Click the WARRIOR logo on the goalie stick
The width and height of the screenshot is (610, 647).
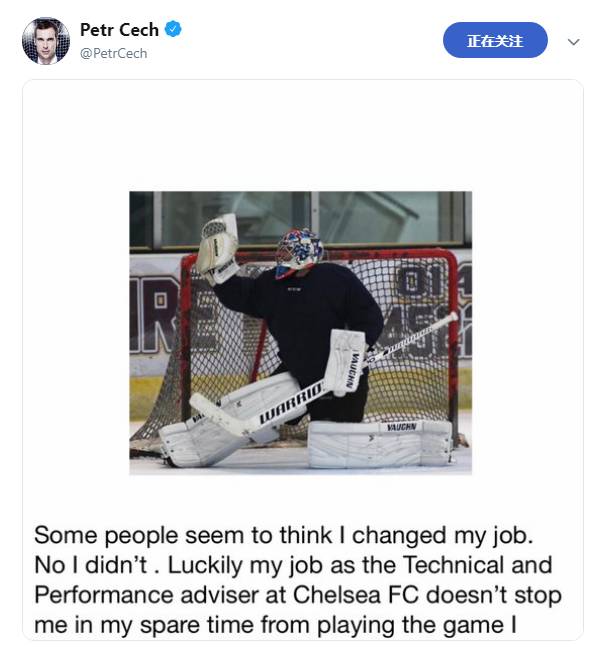pyautogui.click(x=290, y=404)
